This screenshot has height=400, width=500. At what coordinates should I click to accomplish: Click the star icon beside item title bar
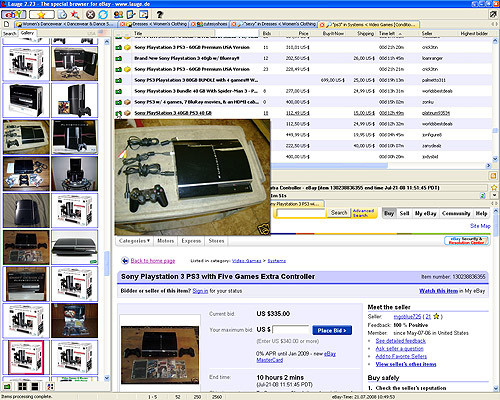click(x=494, y=188)
